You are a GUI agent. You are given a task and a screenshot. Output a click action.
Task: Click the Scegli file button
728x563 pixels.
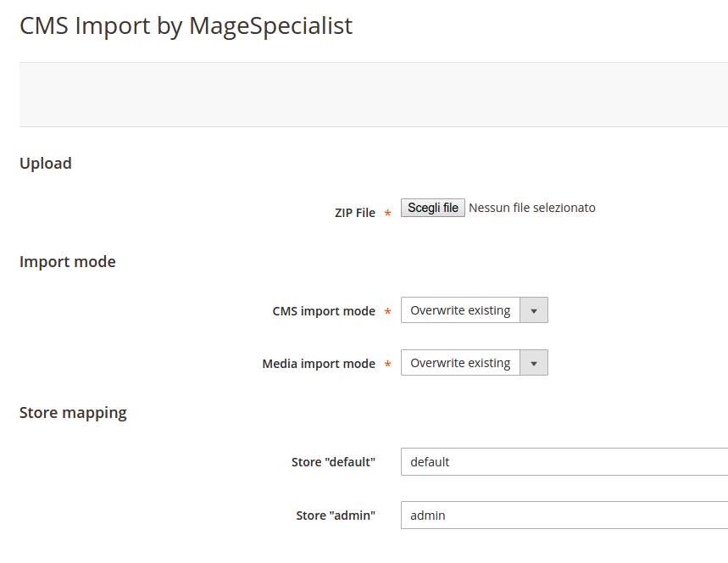[x=433, y=208]
